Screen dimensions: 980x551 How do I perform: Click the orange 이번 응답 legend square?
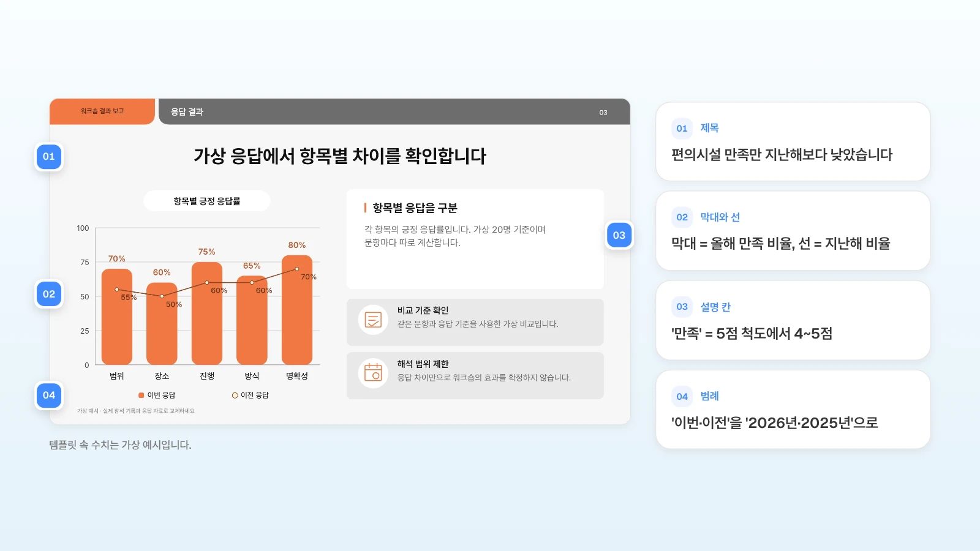141,395
